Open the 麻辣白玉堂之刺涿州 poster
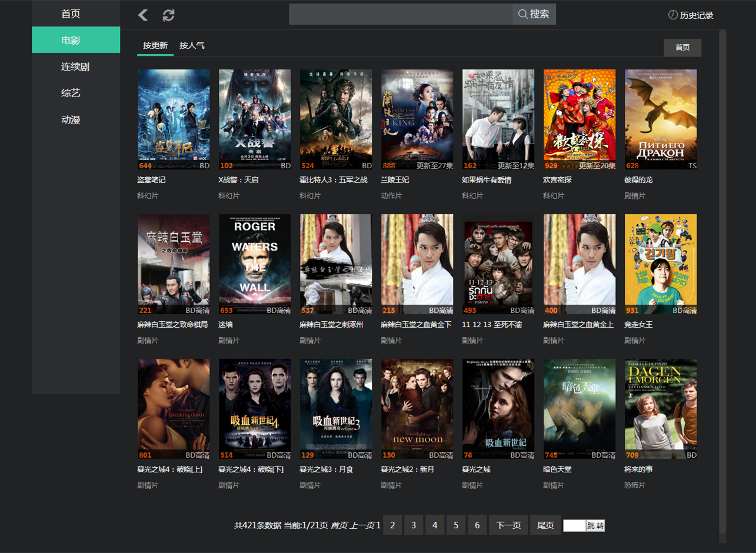 (336, 264)
